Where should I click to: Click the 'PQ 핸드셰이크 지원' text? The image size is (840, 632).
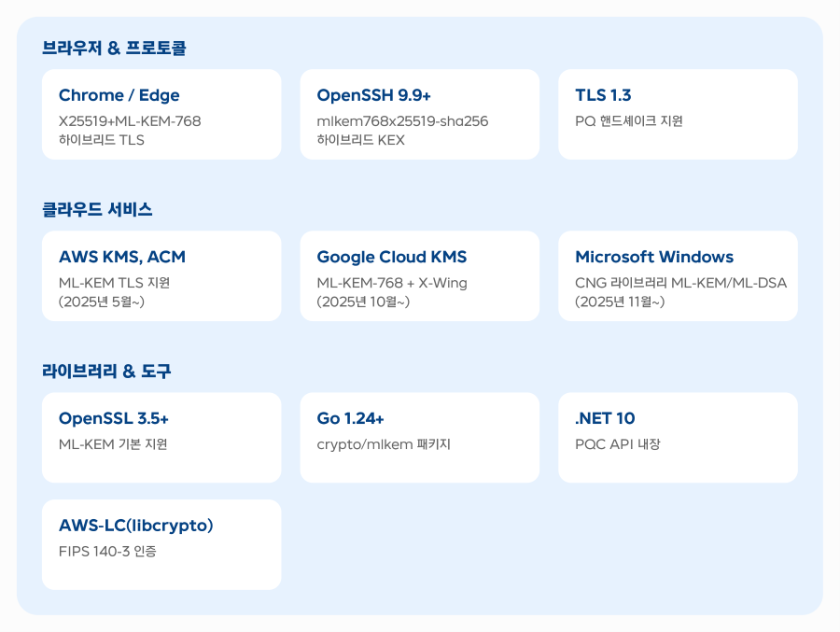[629, 121]
